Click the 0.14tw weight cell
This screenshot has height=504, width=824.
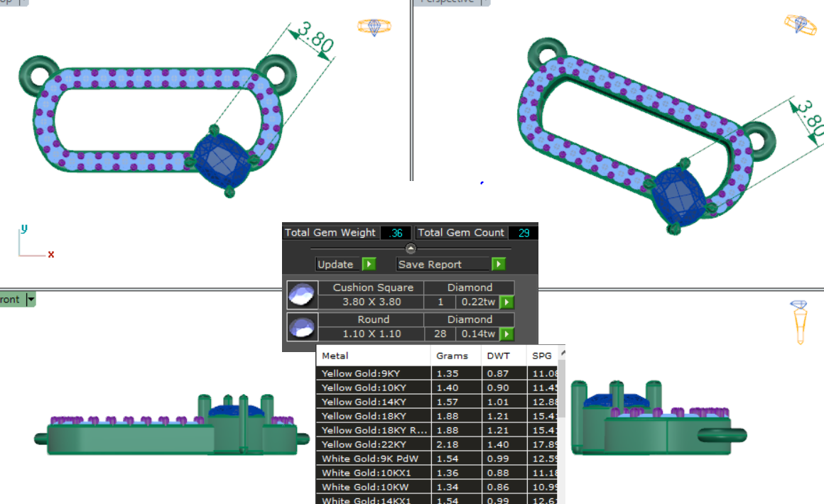pos(478,334)
